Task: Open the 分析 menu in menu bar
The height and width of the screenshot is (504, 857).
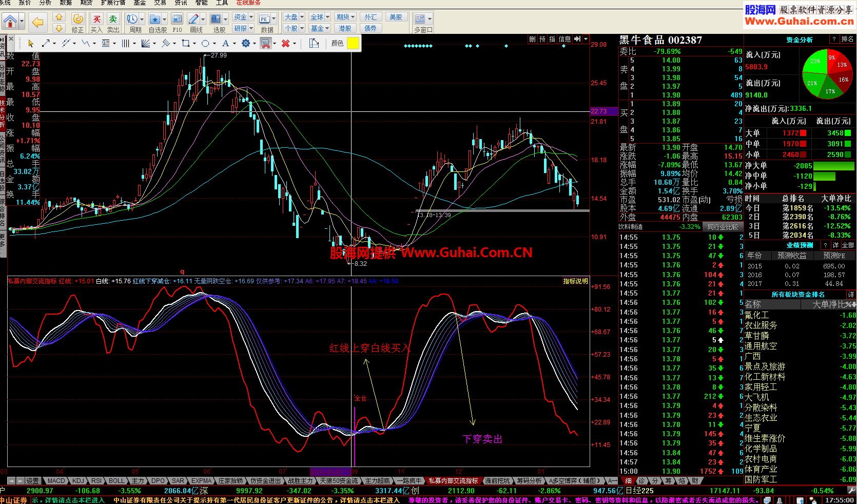Action: coord(45,3)
